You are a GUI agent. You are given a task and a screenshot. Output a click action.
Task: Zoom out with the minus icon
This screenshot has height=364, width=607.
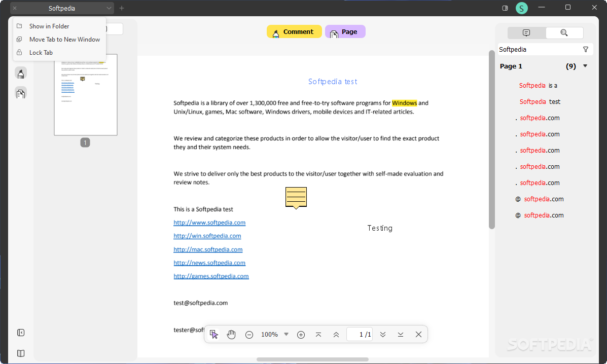249,335
